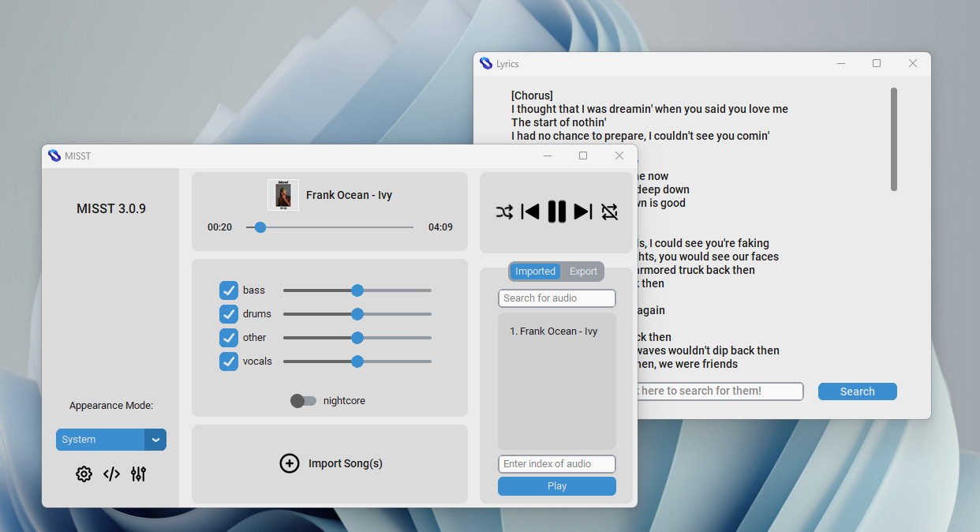Open the code/developer icon in sidebar
This screenshot has height=532, width=980.
tap(112, 474)
